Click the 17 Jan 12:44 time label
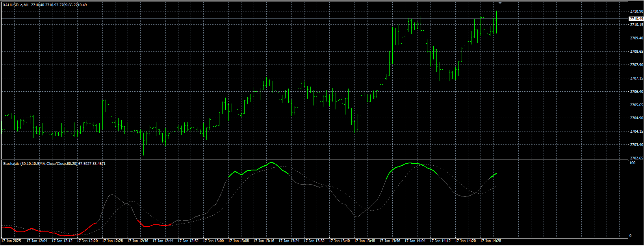Image resolution: width=644 pixels, height=246 pixels. pos(163,240)
